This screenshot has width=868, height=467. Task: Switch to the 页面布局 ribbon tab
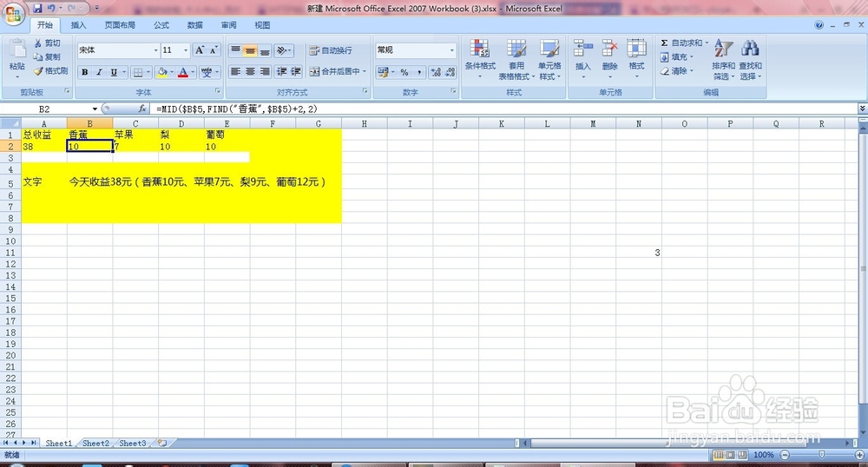120,25
